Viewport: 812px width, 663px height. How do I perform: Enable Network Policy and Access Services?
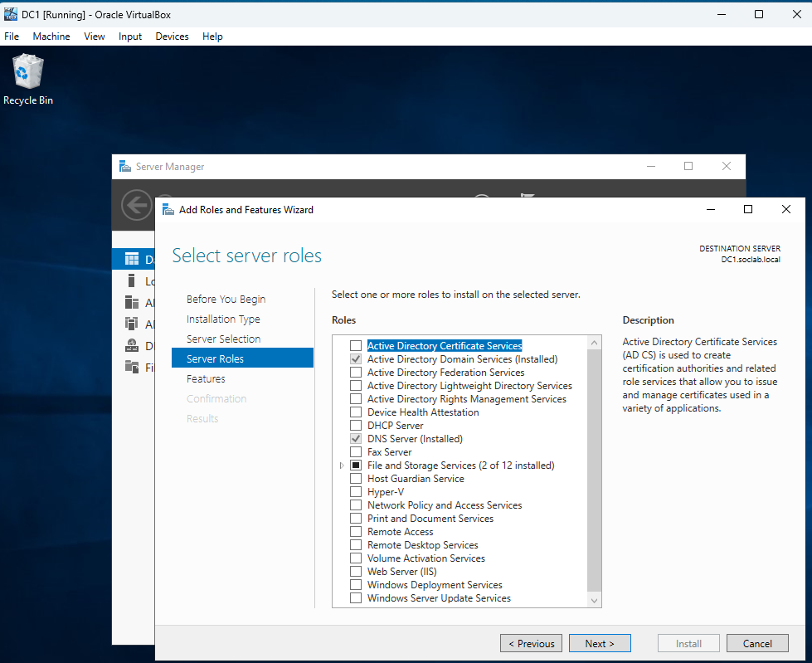tap(356, 505)
